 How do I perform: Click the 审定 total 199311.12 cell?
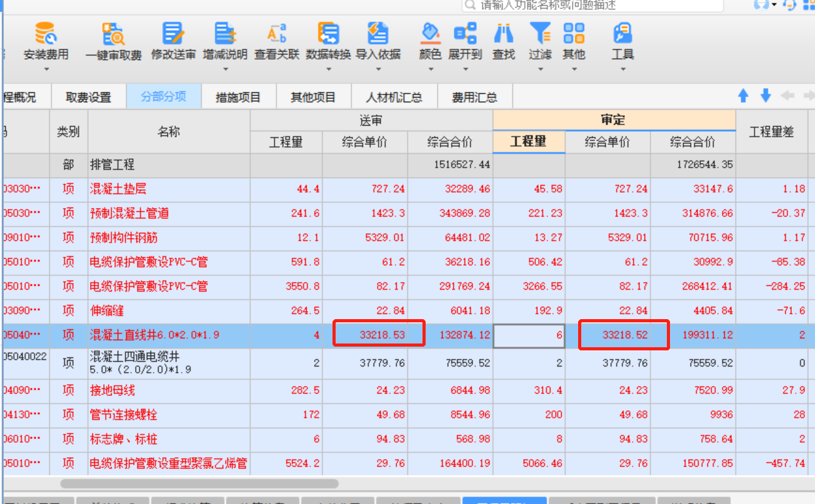coord(693,335)
